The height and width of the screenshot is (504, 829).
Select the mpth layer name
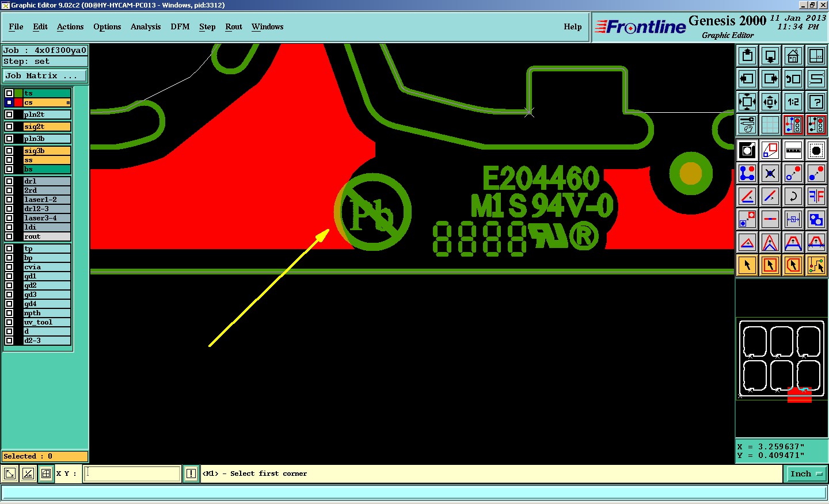coord(47,313)
